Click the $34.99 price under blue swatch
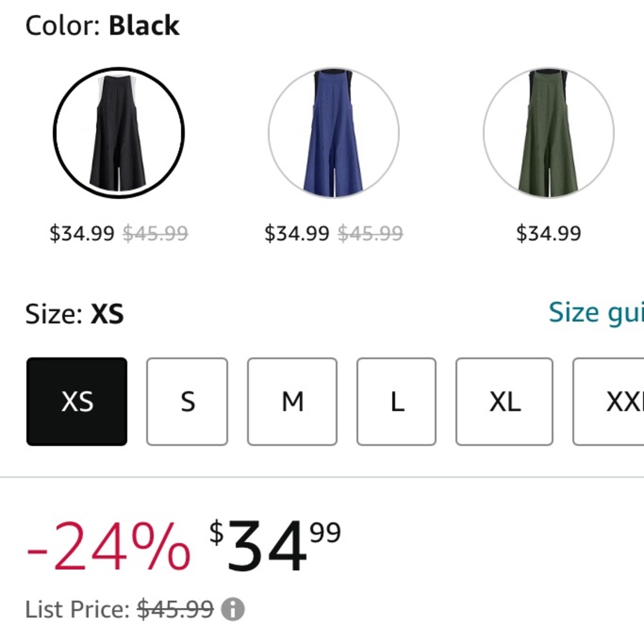The image size is (644, 644). point(296,233)
